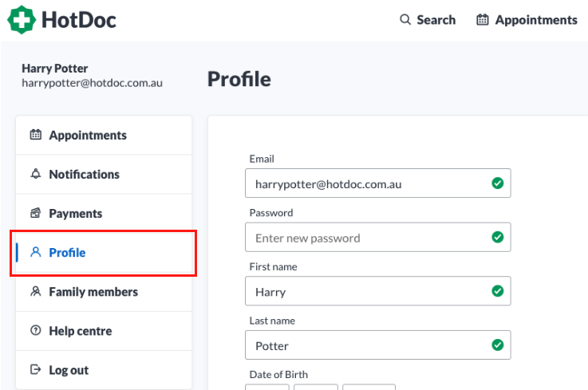This screenshot has height=390, width=588.
Task: Click harrypotter@hotdoc.com.au under the user name
Action: (93, 83)
